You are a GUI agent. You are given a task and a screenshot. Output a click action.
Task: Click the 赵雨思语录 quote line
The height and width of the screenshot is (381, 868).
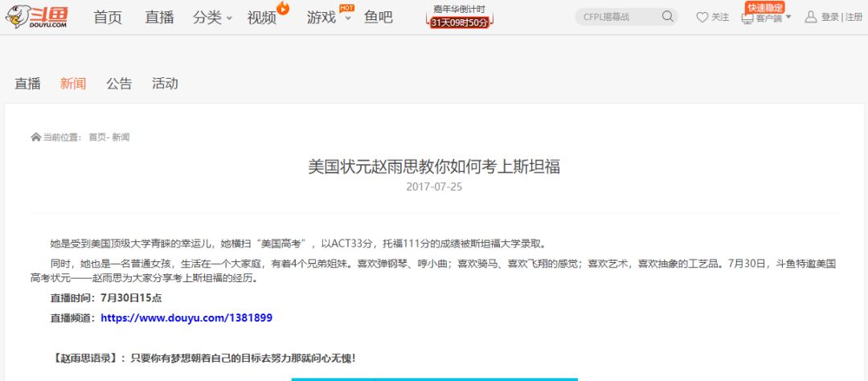[203, 358]
